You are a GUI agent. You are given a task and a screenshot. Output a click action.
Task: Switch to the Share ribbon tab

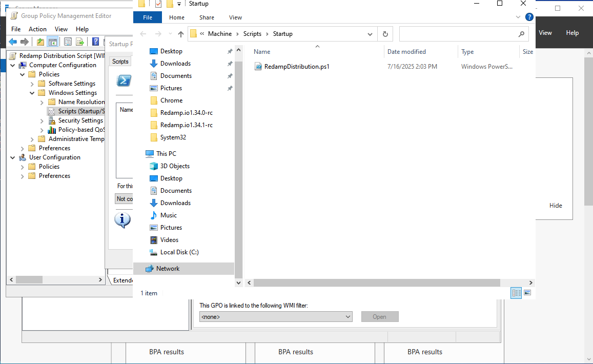click(207, 17)
